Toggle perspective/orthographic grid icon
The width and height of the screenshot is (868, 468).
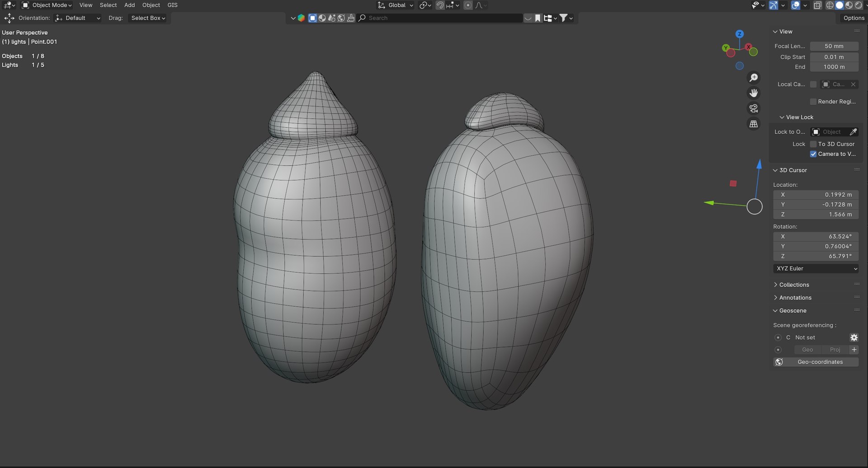click(x=754, y=124)
